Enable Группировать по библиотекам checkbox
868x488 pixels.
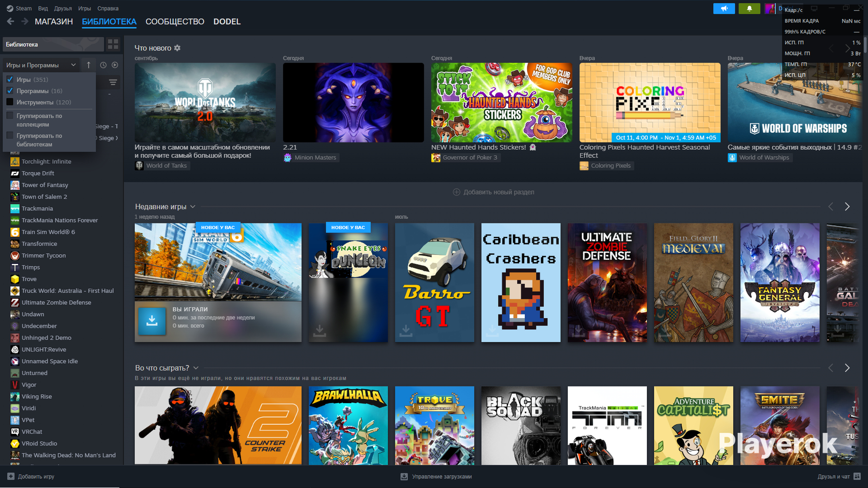click(x=10, y=136)
